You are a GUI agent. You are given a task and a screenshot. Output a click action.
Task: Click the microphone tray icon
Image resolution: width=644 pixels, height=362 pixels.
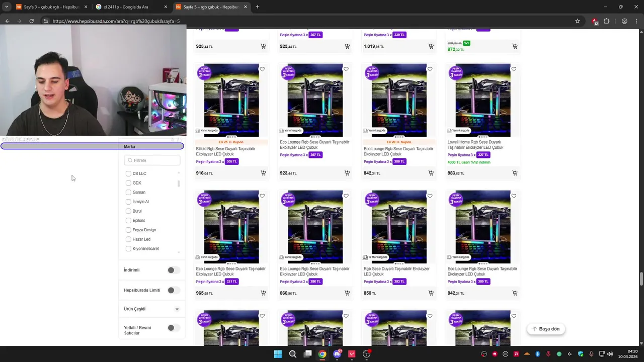pos(591,354)
